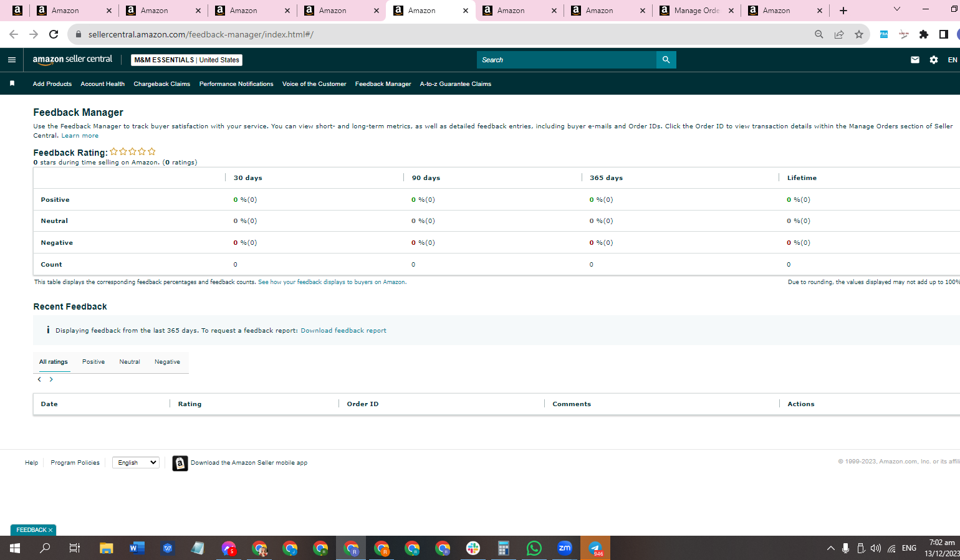Select the All ratings tab

click(54, 362)
